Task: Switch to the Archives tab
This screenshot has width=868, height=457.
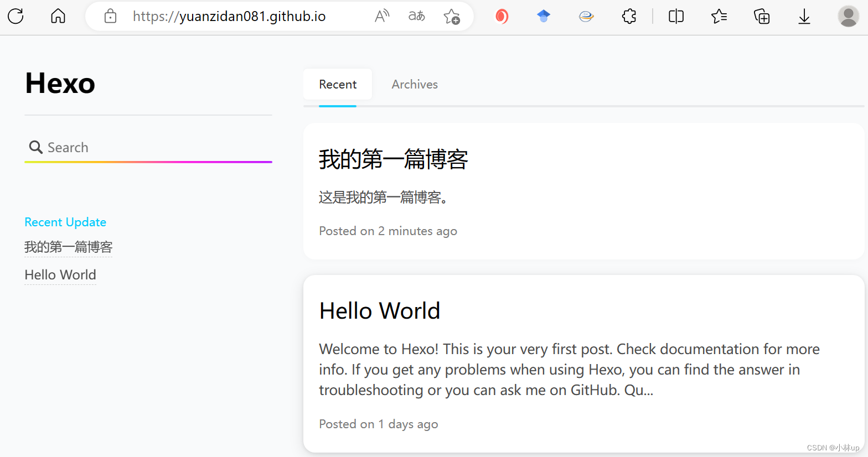Action: point(415,85)
